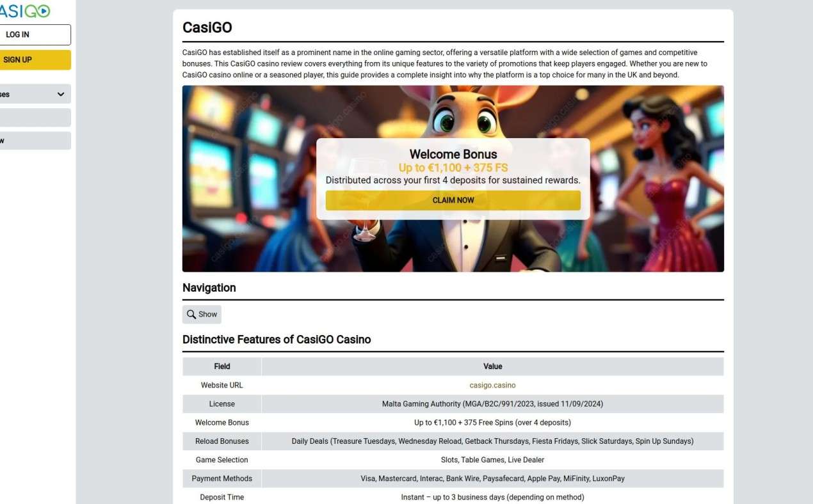Select the 'Website URL' table cell

click(222, 385)
